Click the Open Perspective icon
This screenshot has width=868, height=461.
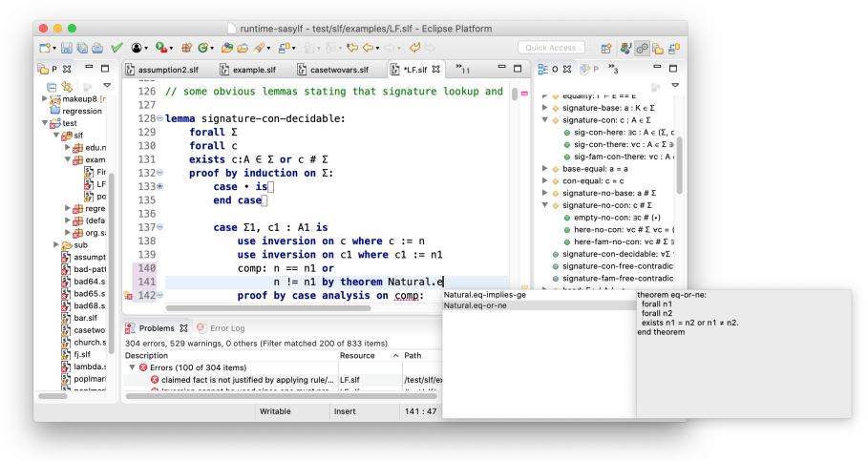pyautogui.click(x=606, y=49)
